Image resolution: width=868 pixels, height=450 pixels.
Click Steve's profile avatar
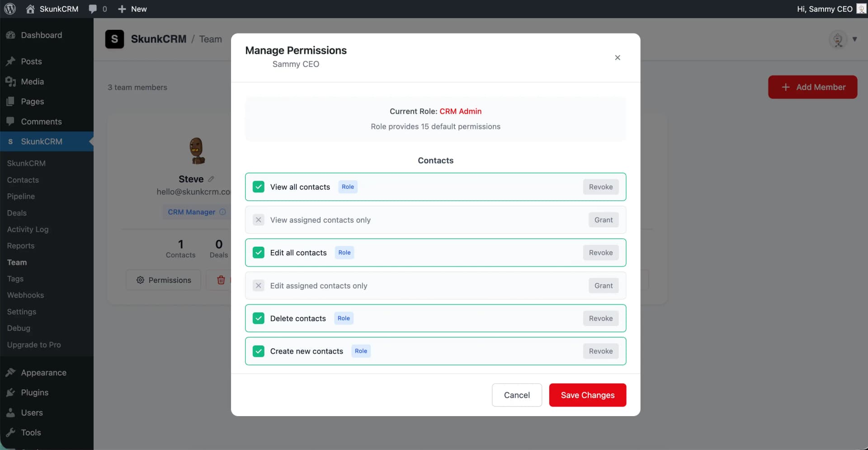click(x=197, y=150)
